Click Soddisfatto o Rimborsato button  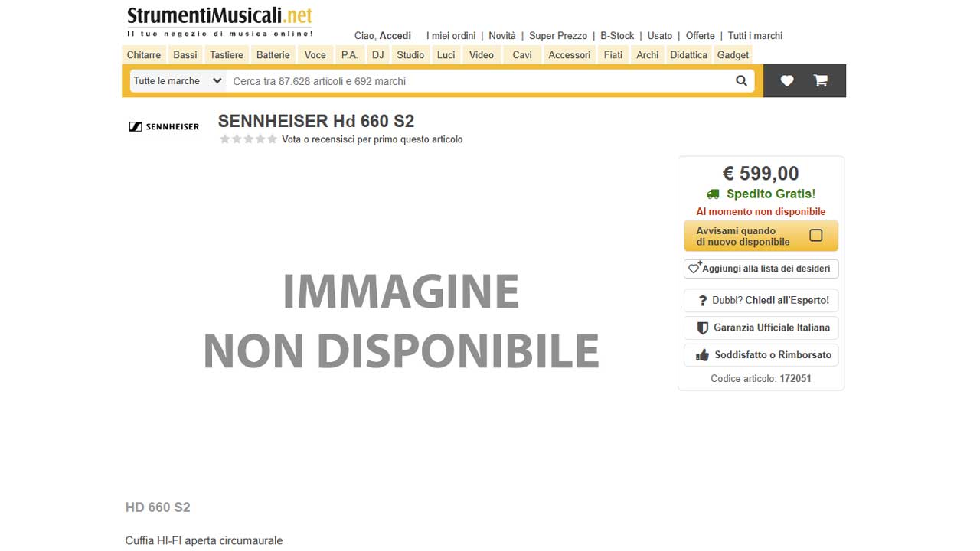(761, 355)
